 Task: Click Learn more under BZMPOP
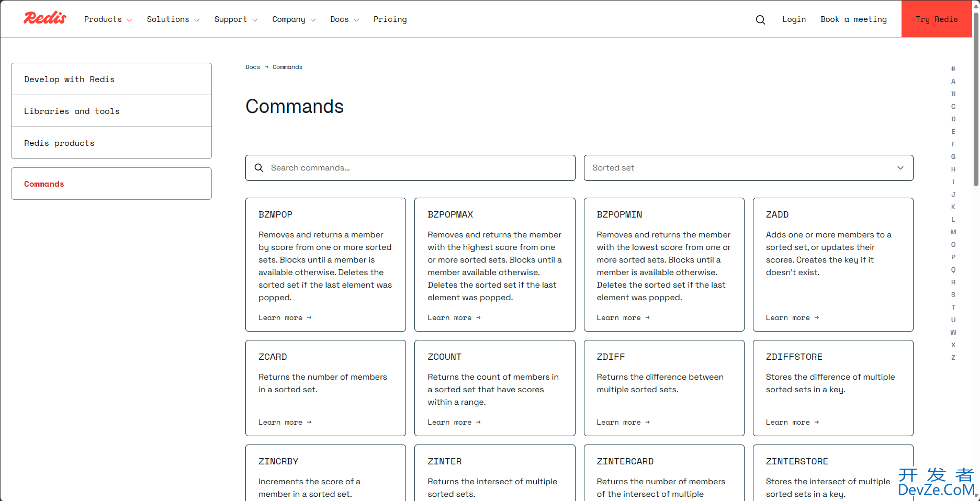285,317
